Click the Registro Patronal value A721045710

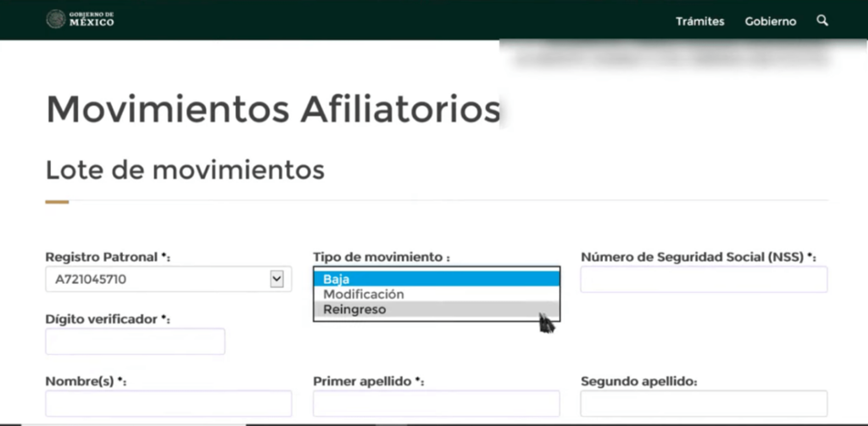click(91, 279)
